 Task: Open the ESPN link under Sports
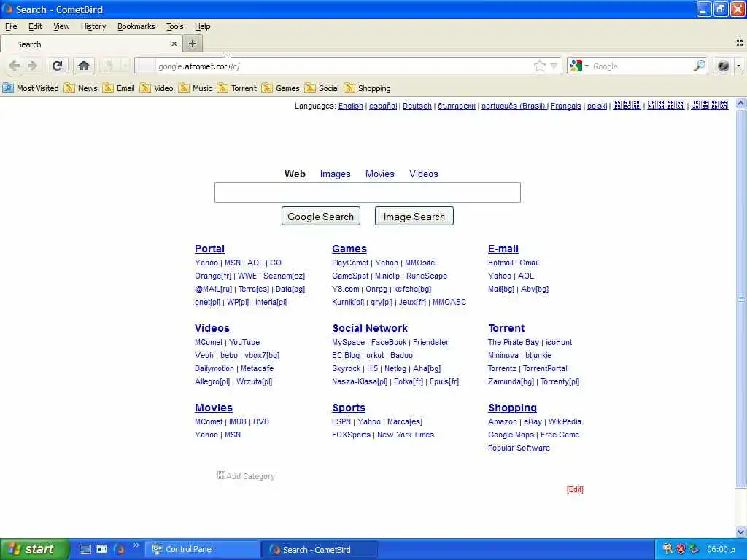coord(341,421)
